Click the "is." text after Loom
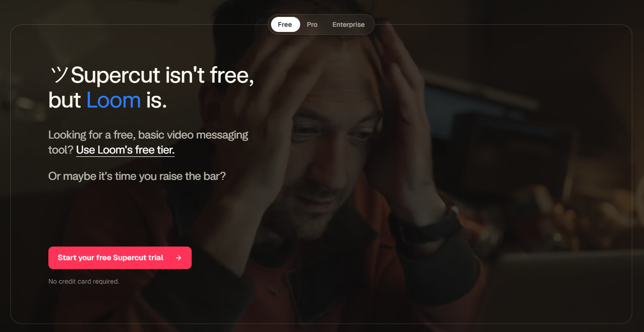The height and width of the screenshot is (332, 644). (x=156, y=100)
